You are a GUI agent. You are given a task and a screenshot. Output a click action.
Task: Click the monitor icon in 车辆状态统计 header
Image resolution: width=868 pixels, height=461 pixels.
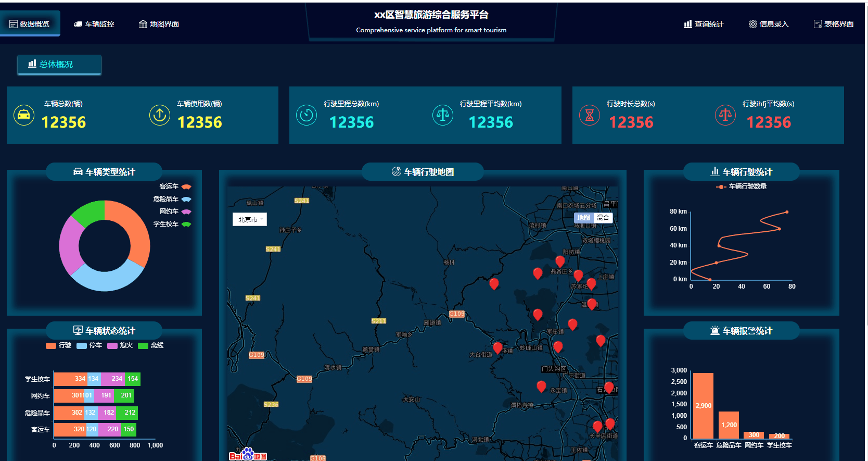point(78,330)
